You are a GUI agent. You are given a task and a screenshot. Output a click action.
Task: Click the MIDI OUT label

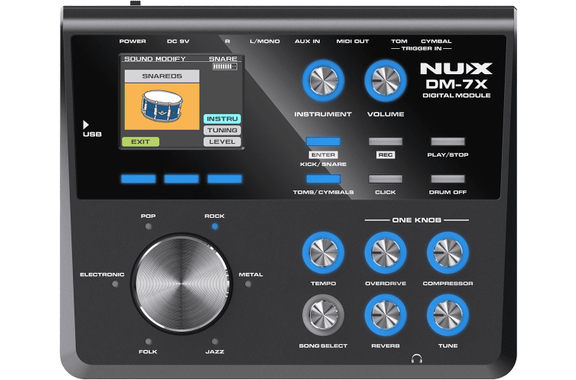353,41
